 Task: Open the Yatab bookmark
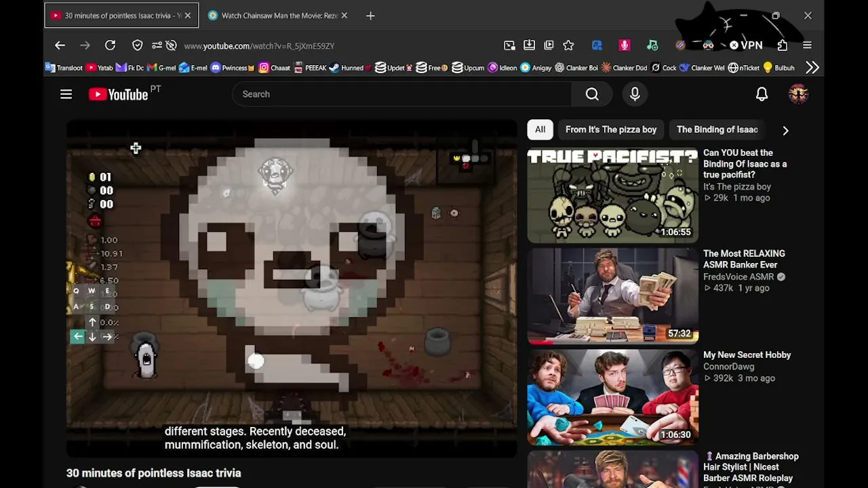[x=99, y=68]
